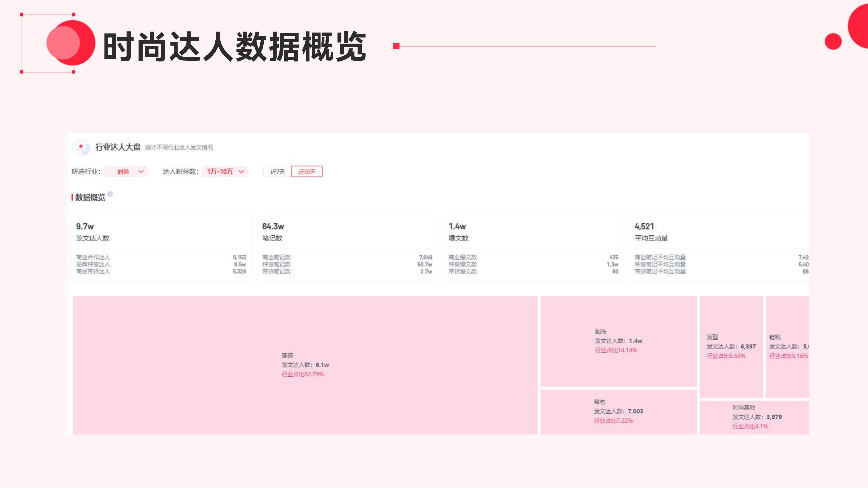This screenshot has width=868, height=488.
Task: Click the small red square on the title line
Action: tap(396, 46)
